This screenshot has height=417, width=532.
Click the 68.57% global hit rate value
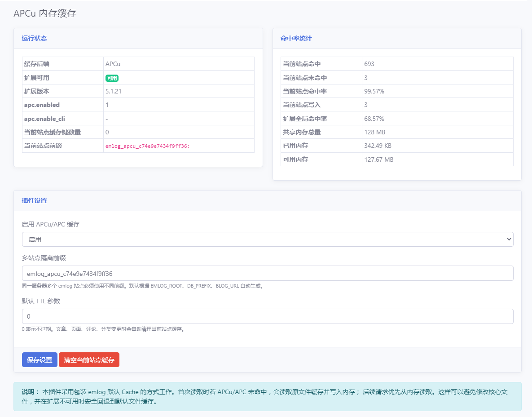pyautogui.click(x=374, y=119)
